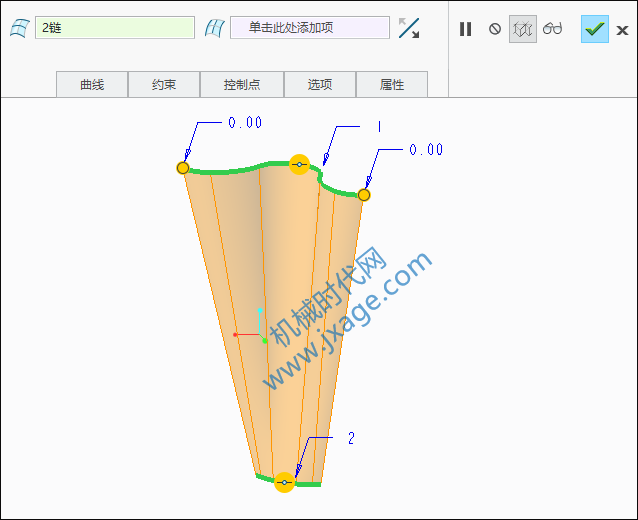Open the 属性 tab

[x=392, y=85]
